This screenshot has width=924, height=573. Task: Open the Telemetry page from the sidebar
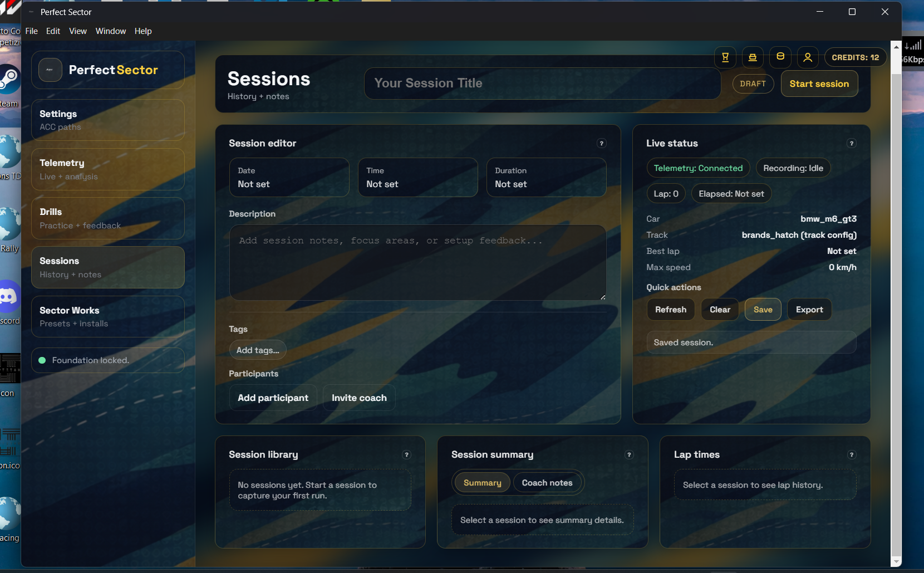[x=108, y=169]
